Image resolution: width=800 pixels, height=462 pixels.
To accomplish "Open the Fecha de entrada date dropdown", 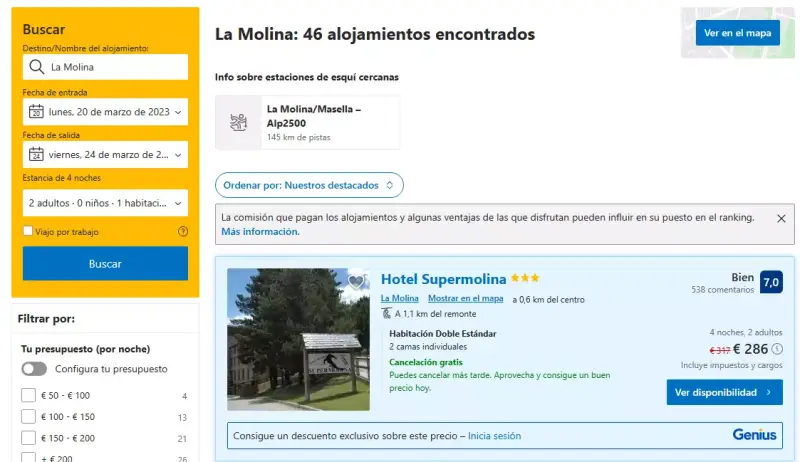I will (x=105, y=112).
